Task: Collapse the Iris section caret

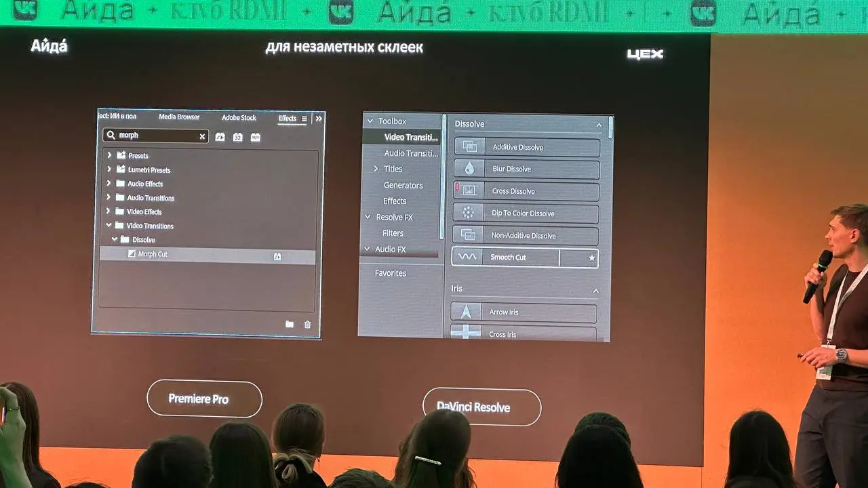Action: click(596, 291)
